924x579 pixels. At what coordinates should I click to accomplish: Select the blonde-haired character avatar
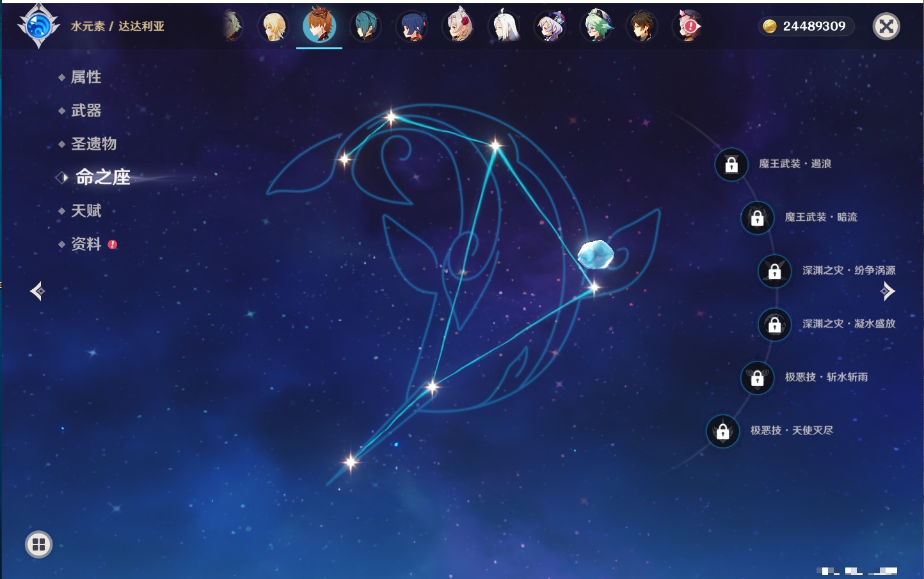pos(273,27)
